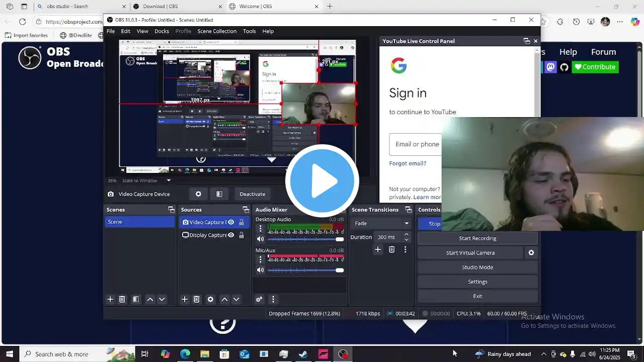Image resolution: width=644 pixels, height=362 pixels.
Task: Switch to Download | OBS browser tab
Action: (177, 7)
